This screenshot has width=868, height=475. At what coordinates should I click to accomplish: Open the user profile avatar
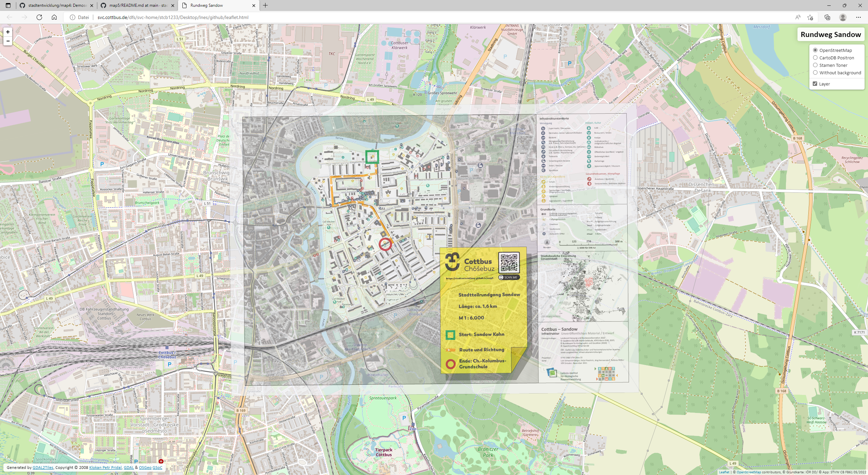843,17
